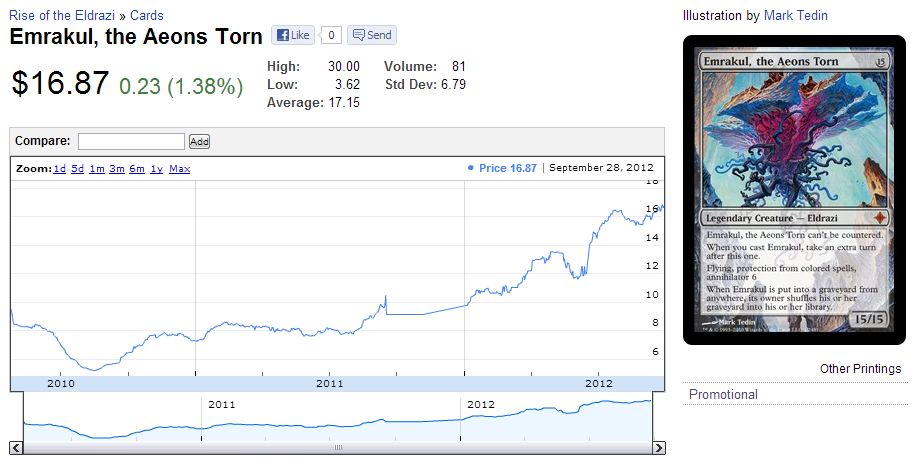
Task: Click the Emrakul card image
Action: (x=793, y=189)
